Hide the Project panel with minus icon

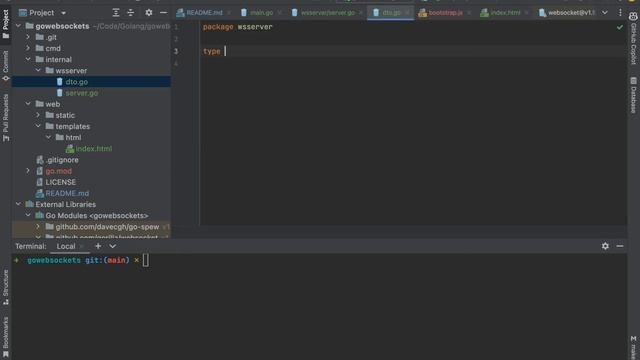click(163, 13)
